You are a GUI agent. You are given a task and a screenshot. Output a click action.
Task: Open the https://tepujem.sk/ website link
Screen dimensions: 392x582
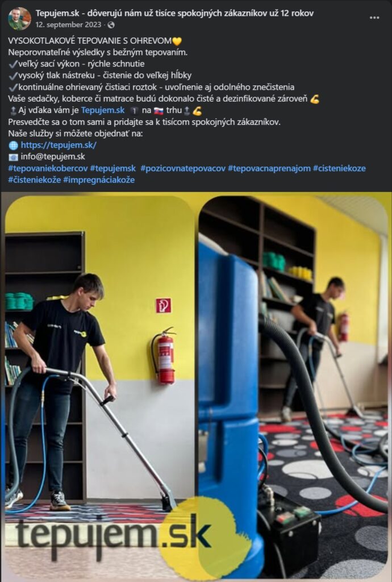click(59, 145)
